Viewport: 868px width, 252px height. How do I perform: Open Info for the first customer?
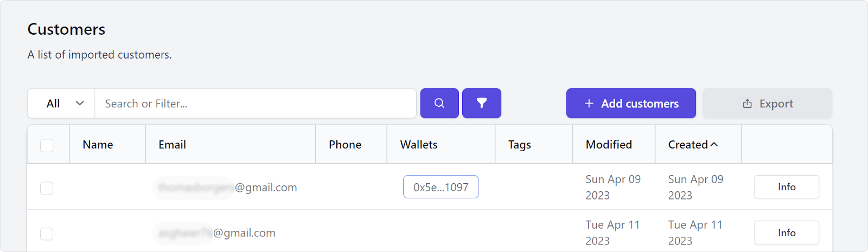coord(786,187)
